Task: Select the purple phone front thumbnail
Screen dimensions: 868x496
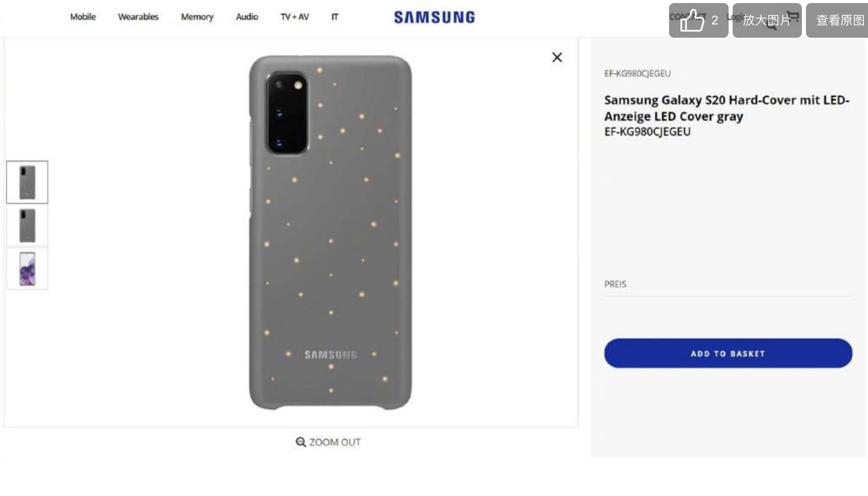Action: 27,268
